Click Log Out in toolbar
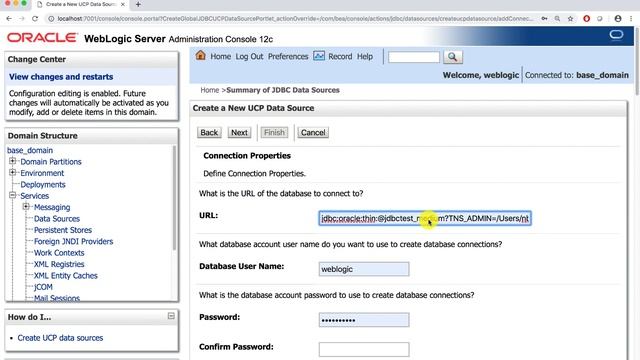The image size is (640, 360). [x=249, y=56]
